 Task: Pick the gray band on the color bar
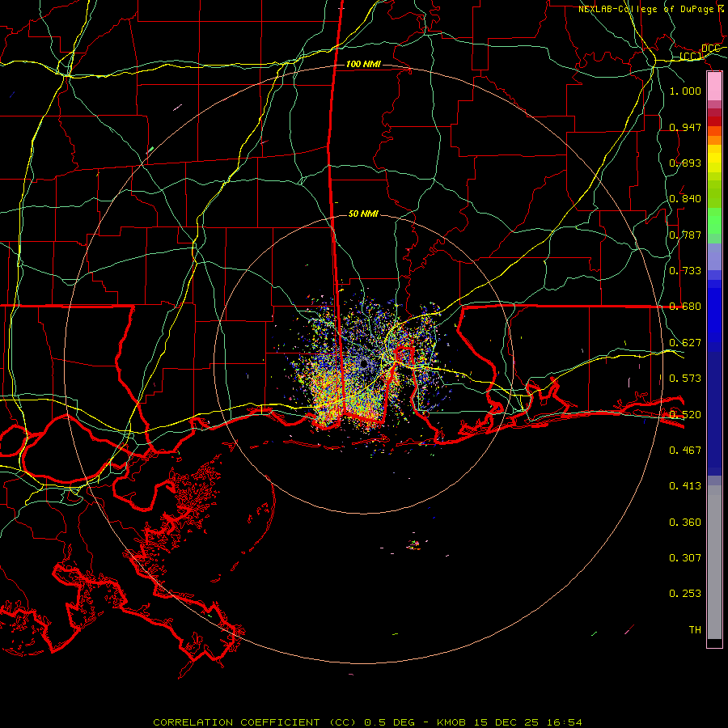click(x=714, y=562)
